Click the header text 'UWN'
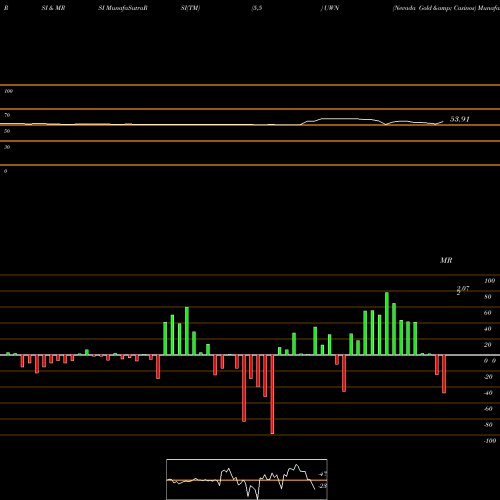The width and height of the screenshot is (500, 500). (331, 8)
